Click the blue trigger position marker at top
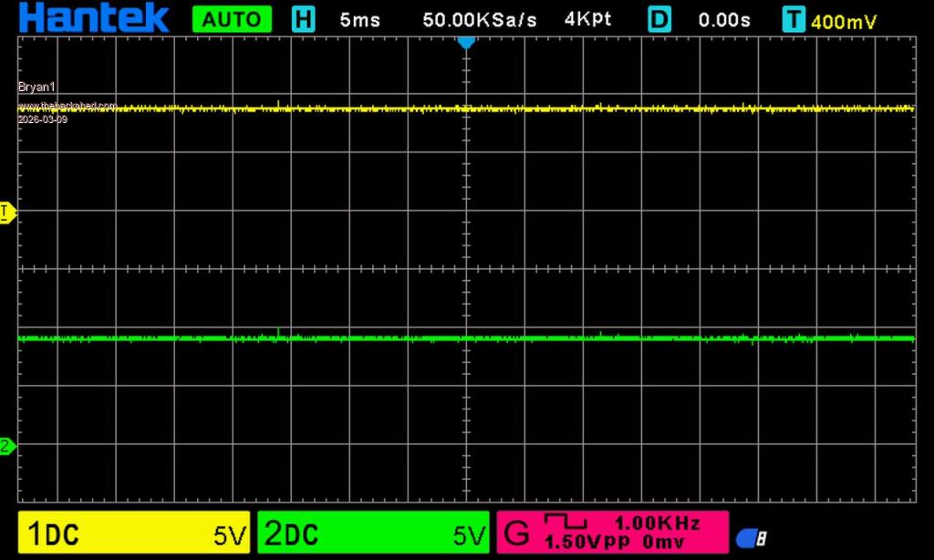Viewport: 934px width, 560px height. (466, 42)
